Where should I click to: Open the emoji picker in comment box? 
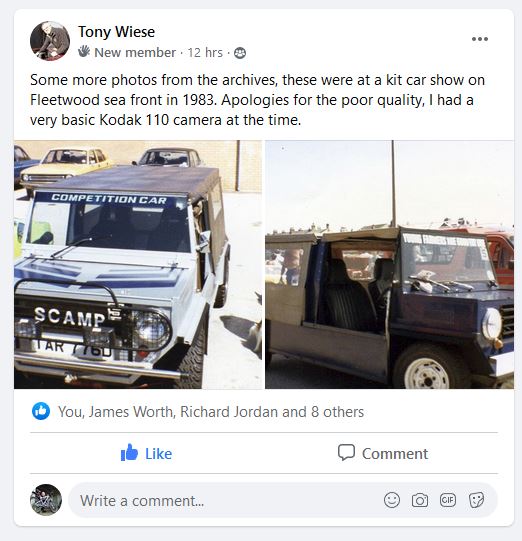392,500
